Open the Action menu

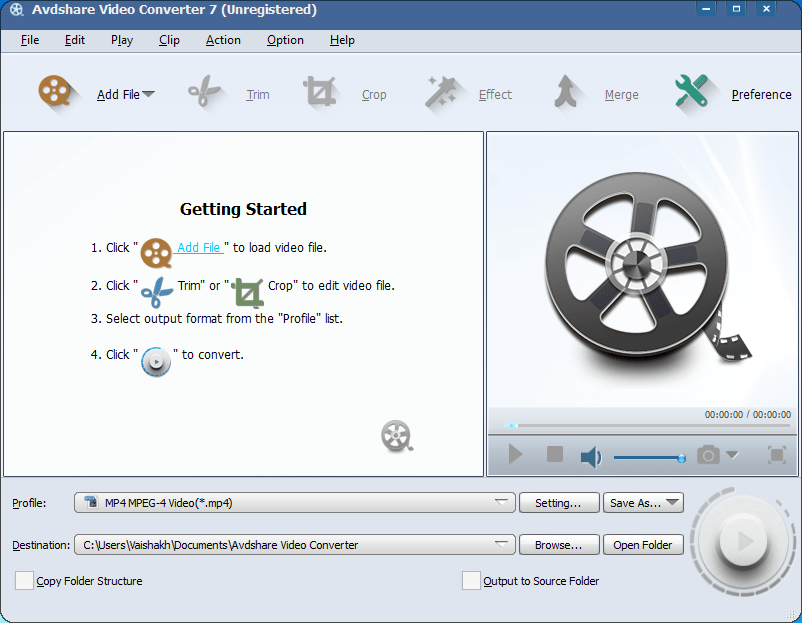222,40
